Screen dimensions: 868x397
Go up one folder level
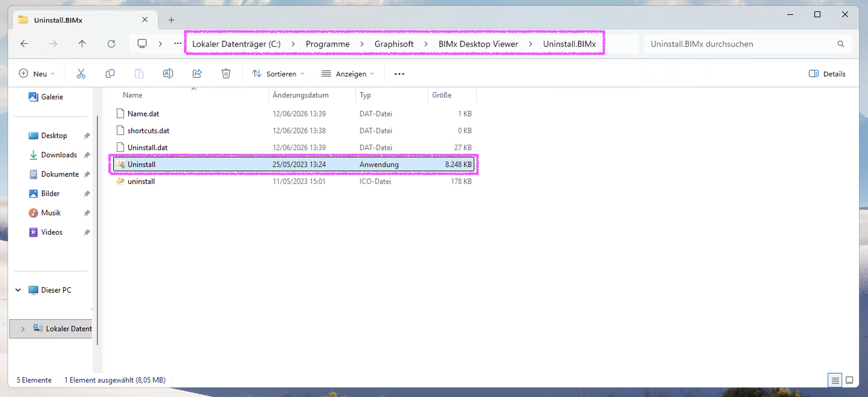tap(82, 44)
